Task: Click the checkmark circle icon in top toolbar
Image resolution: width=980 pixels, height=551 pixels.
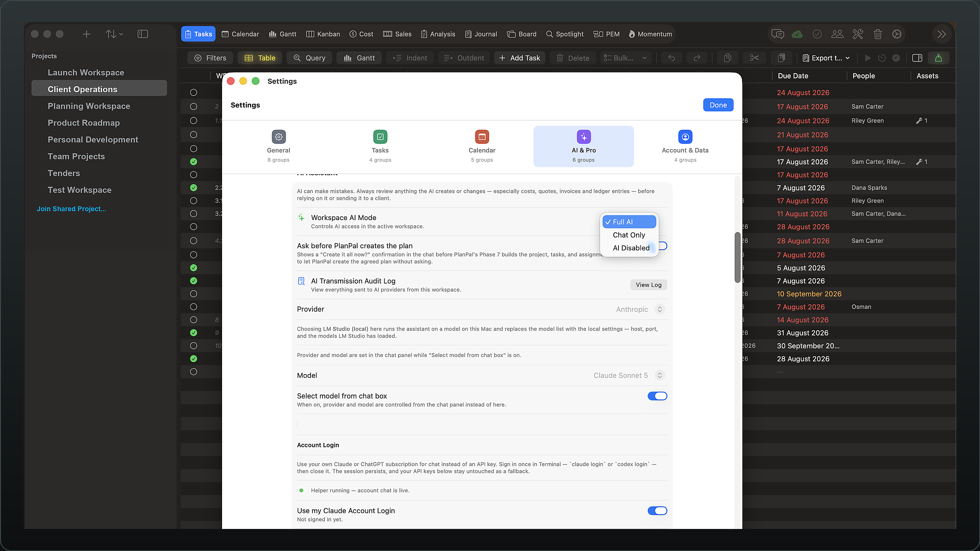Action: pyautogui.click(x=817, y=34)
